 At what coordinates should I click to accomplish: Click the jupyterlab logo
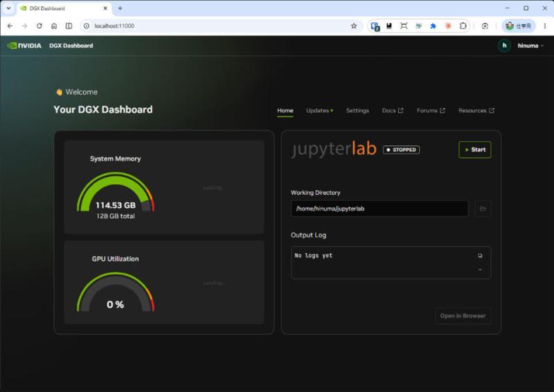334,149
